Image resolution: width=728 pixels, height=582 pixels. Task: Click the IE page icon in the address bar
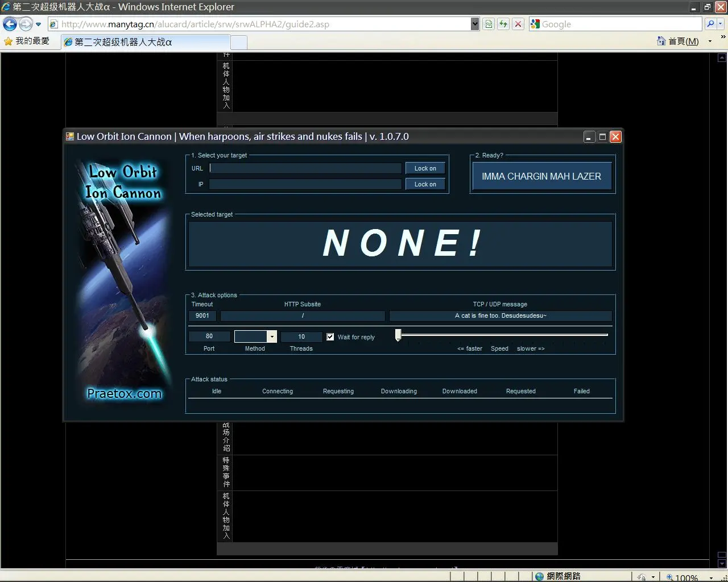tap(54, 24)
